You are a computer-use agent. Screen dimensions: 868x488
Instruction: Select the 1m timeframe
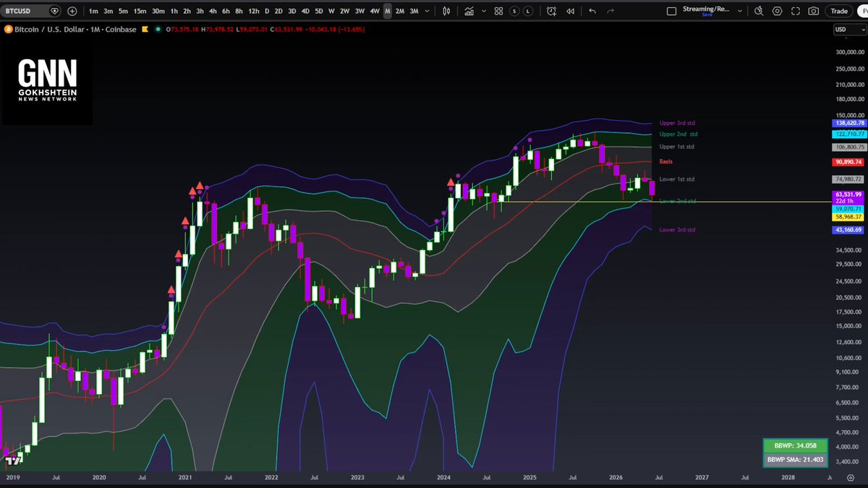pyautogui.click(x=93, y=11)
